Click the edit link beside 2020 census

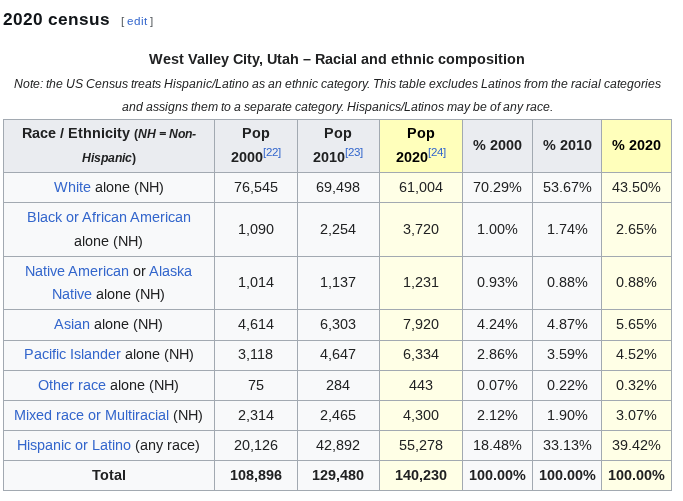(137, 21)
